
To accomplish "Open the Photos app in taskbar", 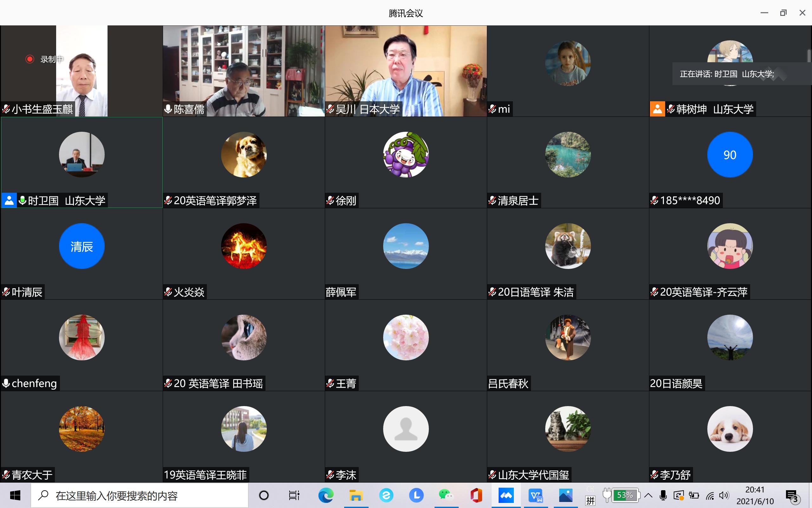I will (566, 496).
